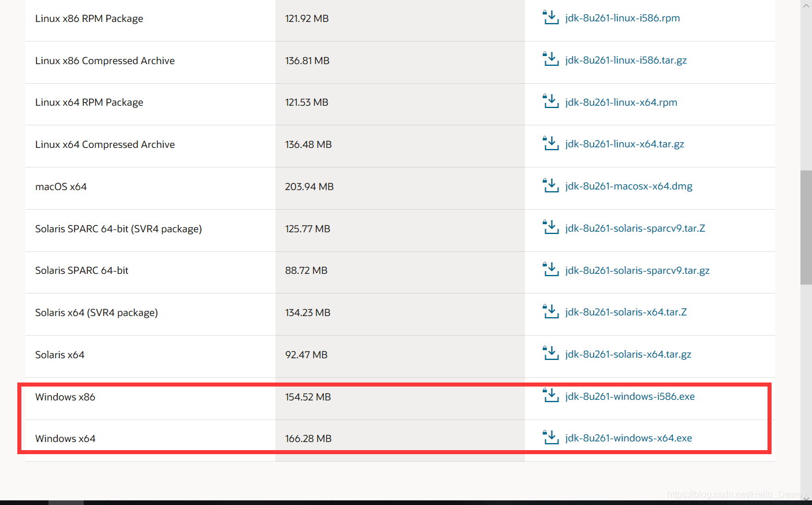812x505 pixels.
Task: Click download icon for jdk-8u261-macosx-x64.dmg
Action: (551, 185)
